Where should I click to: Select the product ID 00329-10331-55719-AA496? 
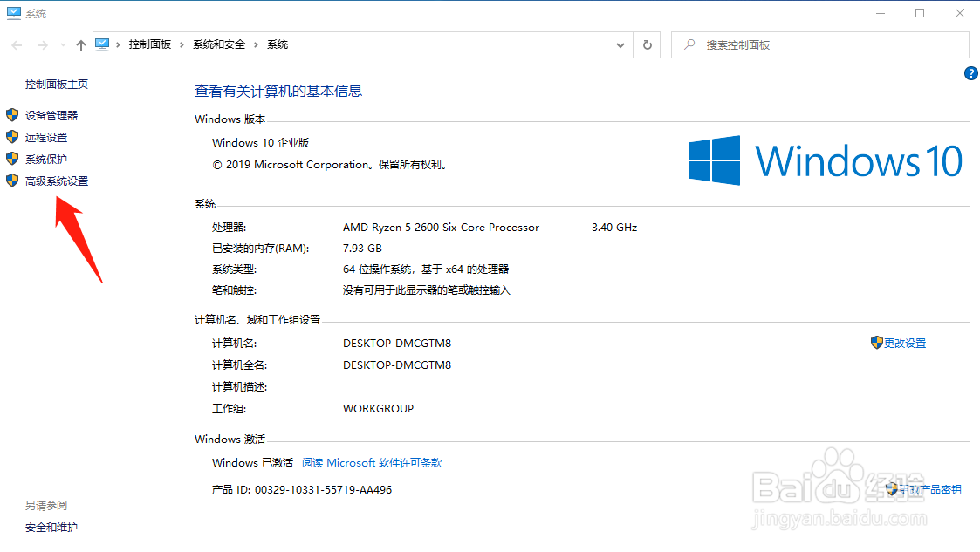click(x=323, y=490)
